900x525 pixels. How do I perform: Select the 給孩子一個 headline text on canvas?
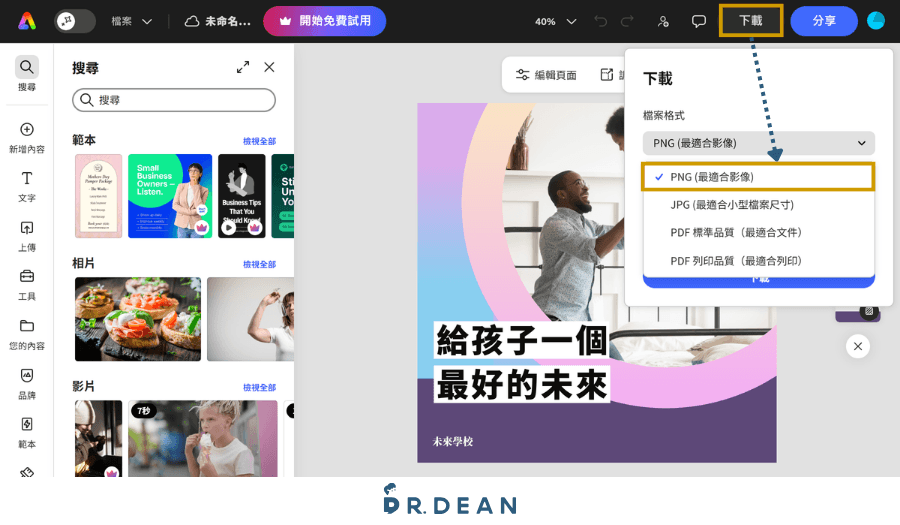pos(521,341)
